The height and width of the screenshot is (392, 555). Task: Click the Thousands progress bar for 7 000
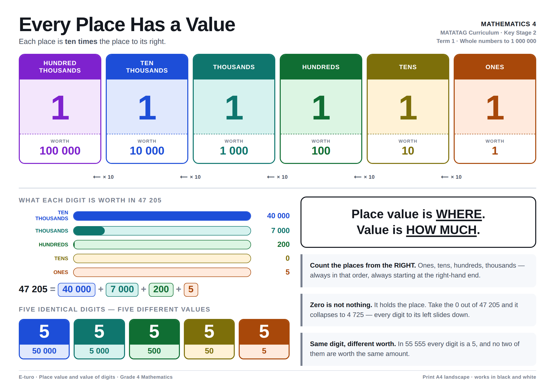(x=162, y=231)
